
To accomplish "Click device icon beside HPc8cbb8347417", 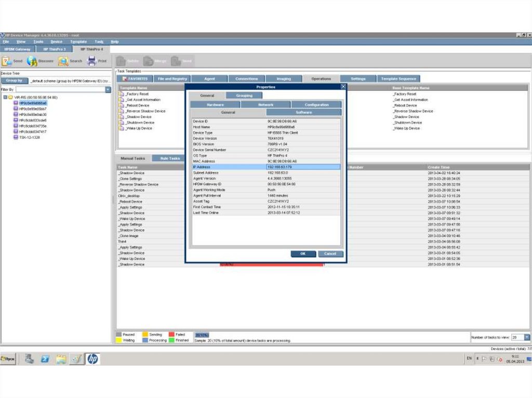I will 16,131.
